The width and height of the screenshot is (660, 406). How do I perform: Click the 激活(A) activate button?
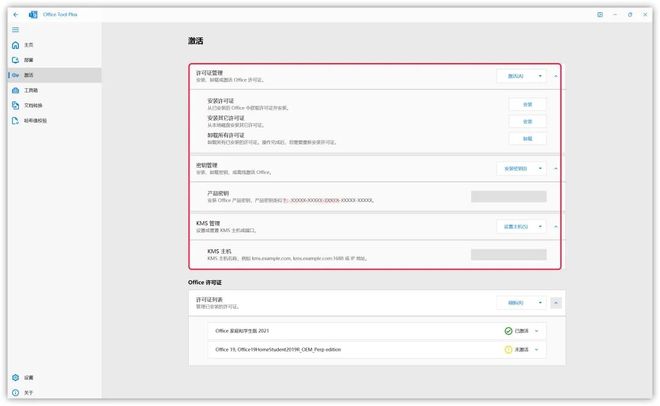pyautogui.click(x=515, y=76)
